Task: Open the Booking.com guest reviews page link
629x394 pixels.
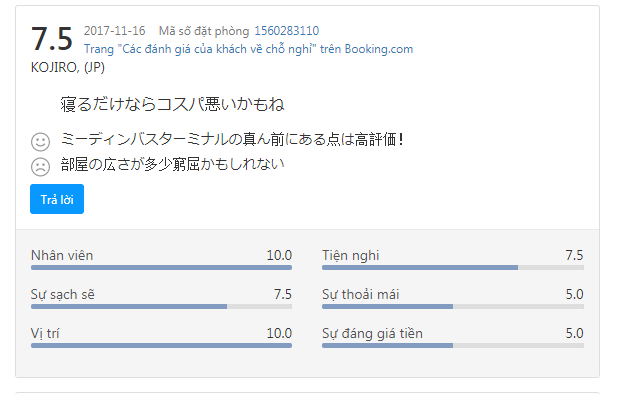Action: pyautogui.click(x=248, y=49)
